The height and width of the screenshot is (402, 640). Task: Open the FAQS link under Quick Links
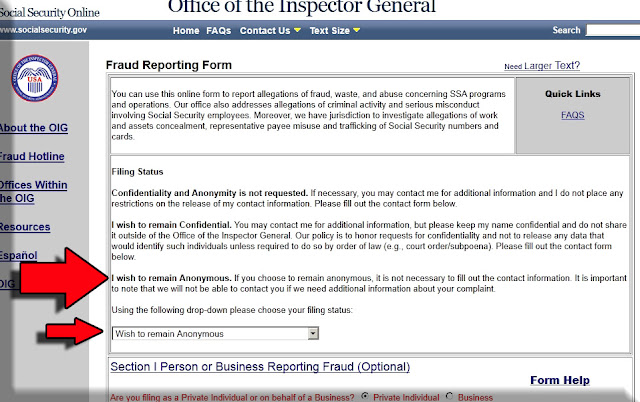572,115
